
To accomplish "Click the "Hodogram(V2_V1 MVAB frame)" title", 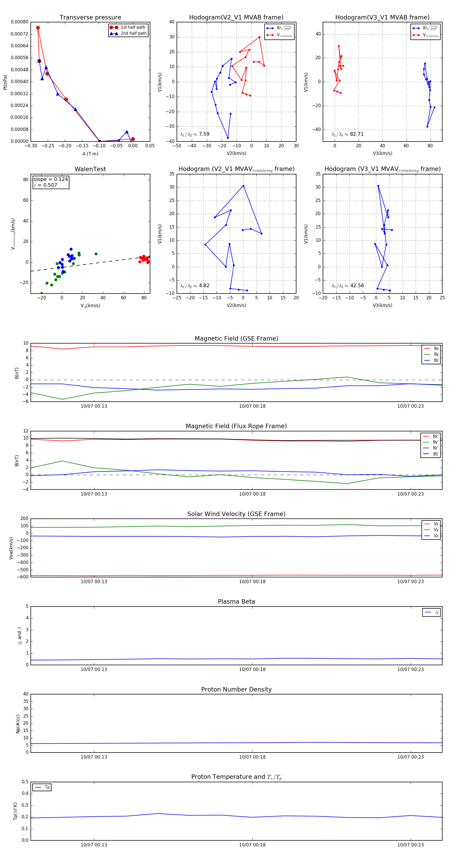I will [x=236, y=18].
